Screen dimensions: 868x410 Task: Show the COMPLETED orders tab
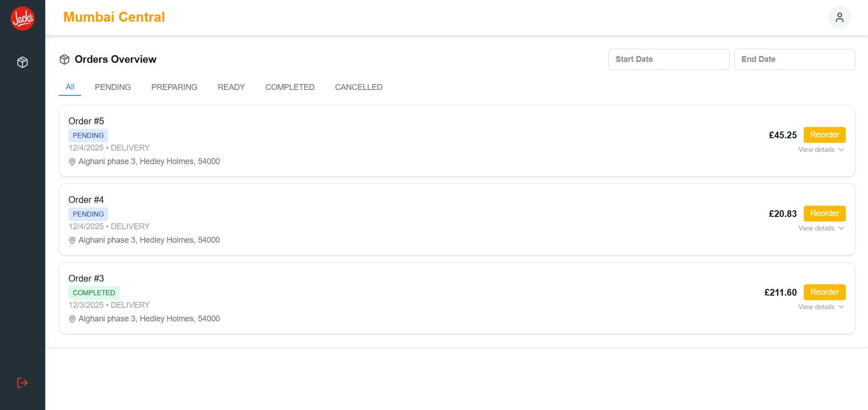click(290, 87)
